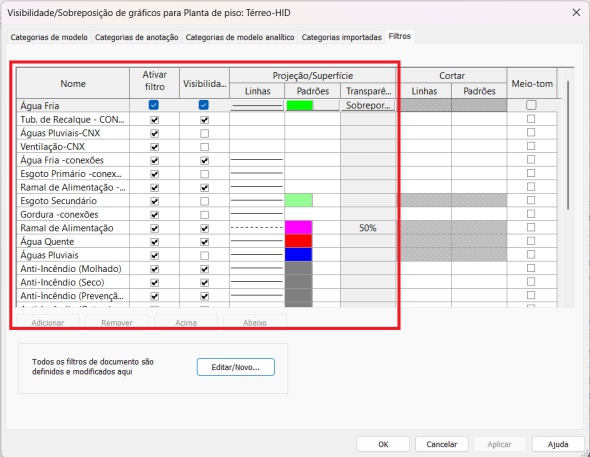Select Anti-Incêndio (Prevençã filter name
Image resolution: width=590 pixels, height=457 pixels.
pyautogui.click(x=71, y=296)
